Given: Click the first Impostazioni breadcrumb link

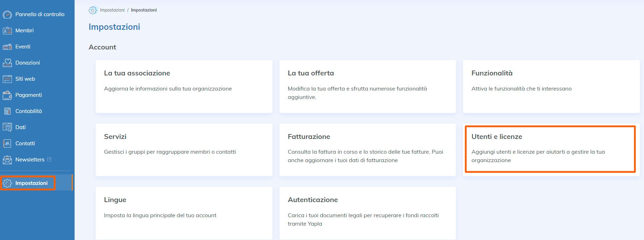Looking at the screenshot, I should coord(112,10).
